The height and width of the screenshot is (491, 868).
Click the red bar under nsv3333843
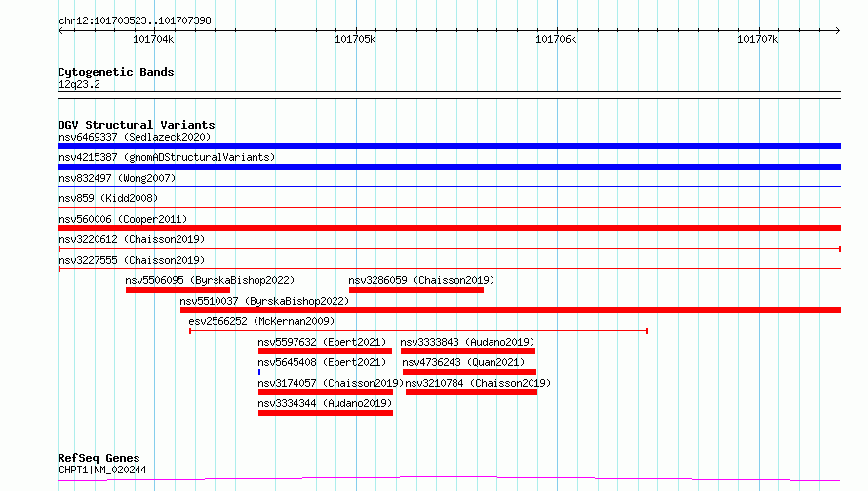coord(468,351)
